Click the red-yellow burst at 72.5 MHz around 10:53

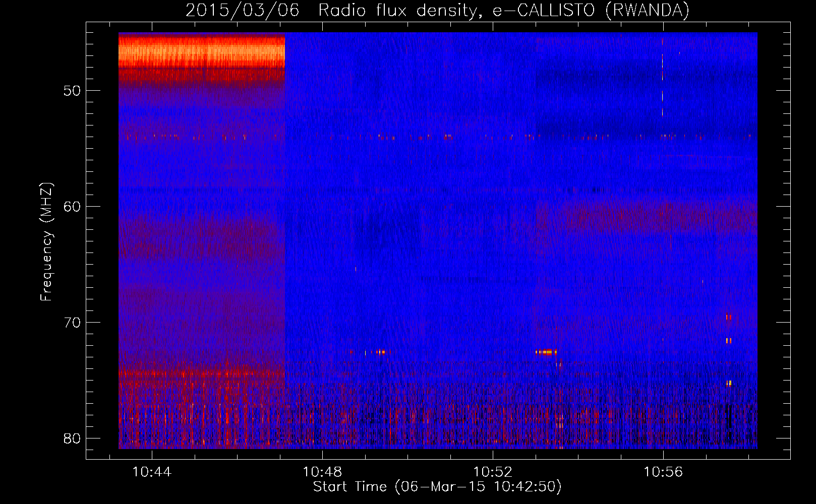click(546, 352)
